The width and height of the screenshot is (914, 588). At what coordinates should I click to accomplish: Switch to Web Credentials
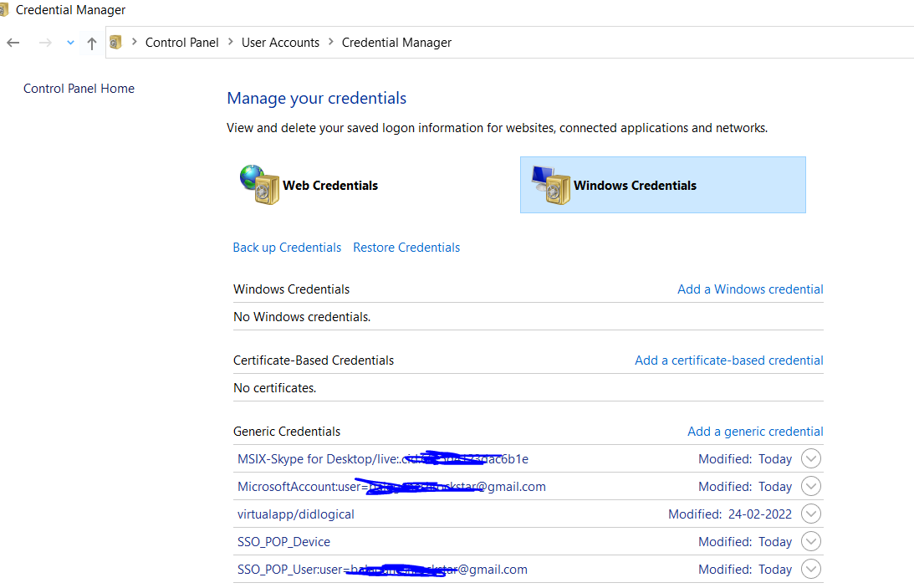point(330,186)
